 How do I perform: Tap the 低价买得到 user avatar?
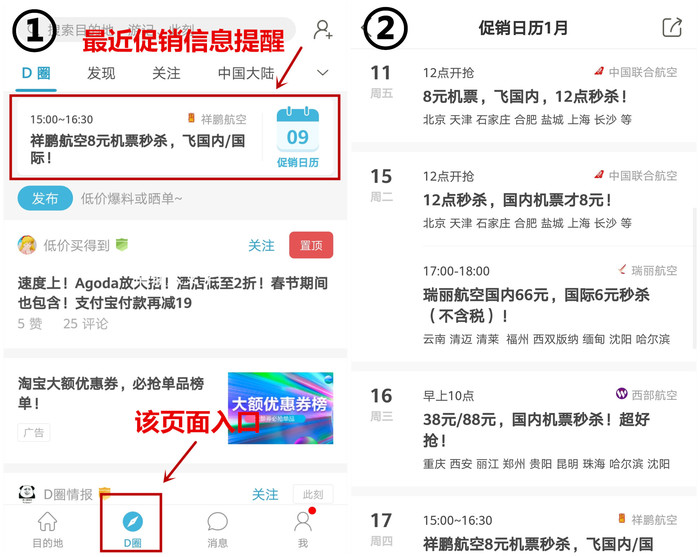(x=27, y=245)
